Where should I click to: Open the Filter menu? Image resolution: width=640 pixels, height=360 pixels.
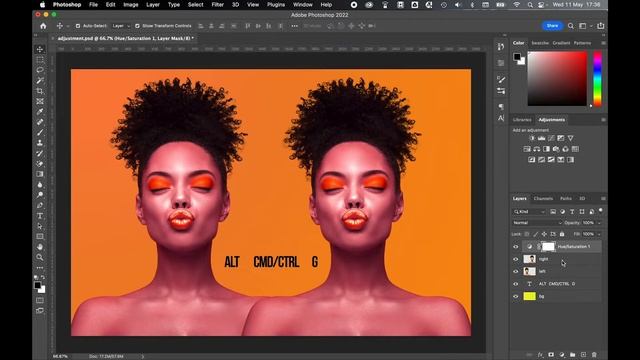tap(217, 4)
